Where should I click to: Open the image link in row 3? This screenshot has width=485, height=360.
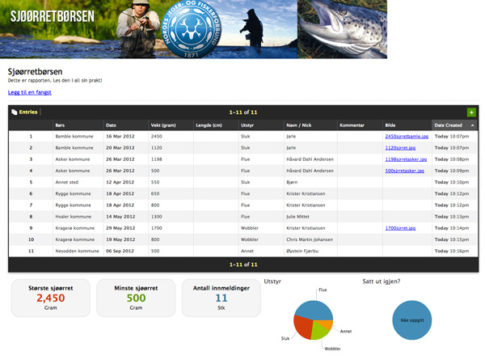[406, 159]
